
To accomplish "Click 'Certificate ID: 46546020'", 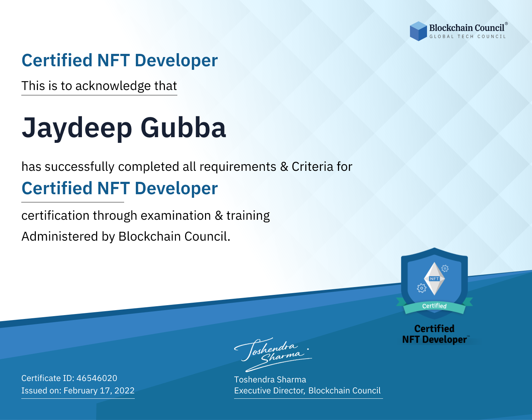I will (69, 378).
